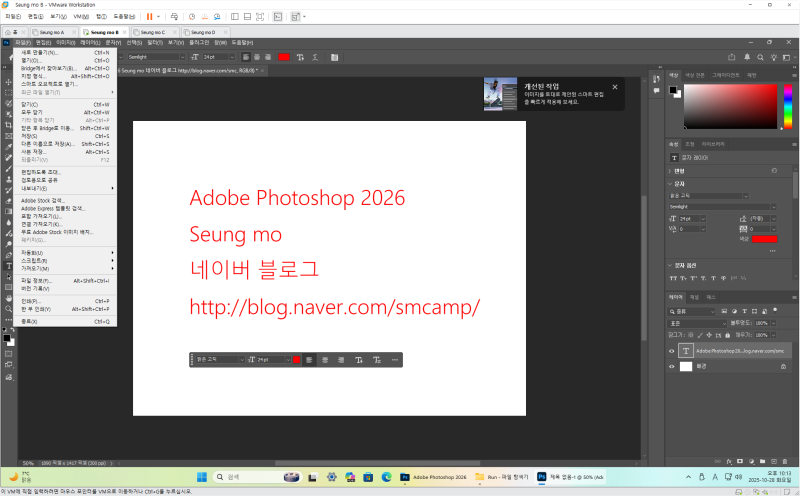Toggle the adjustment layer filter icon
Viewport: 800px width, 496px height.
[734, 311]
